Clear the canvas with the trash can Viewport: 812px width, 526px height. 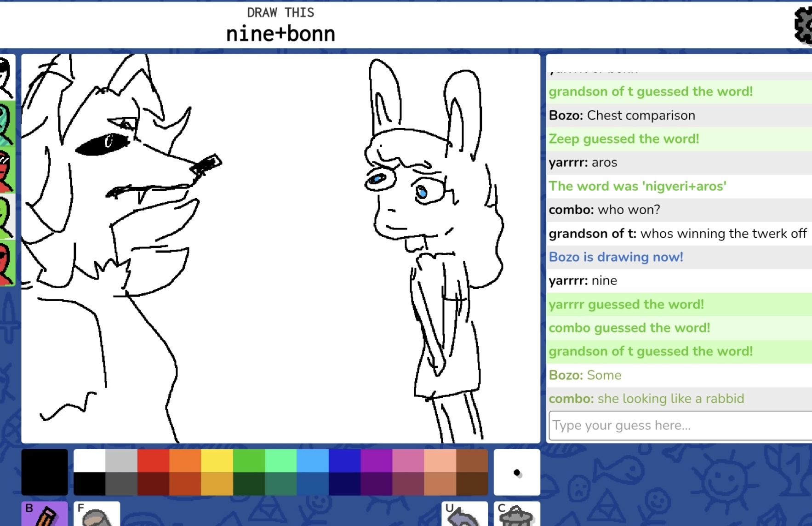pyautogui.click(x=516, y=514)
